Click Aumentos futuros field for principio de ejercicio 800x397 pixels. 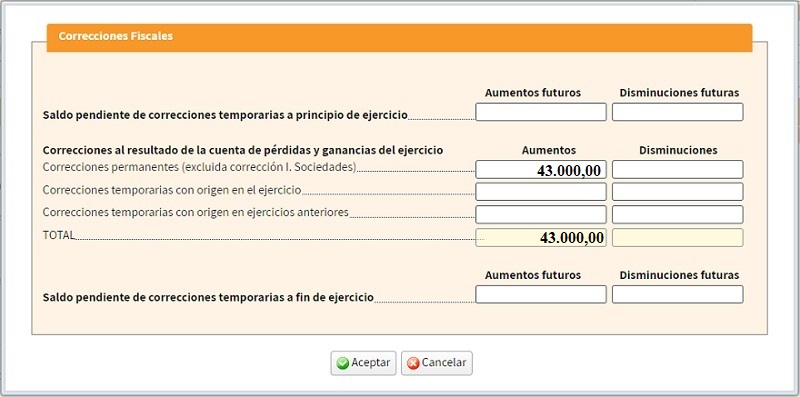[541, 112]
